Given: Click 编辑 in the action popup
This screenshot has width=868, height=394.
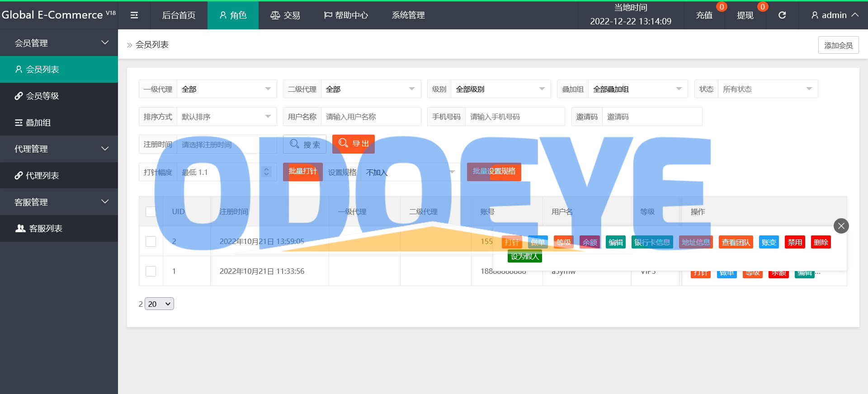Looking at the screenshot, I should pyautogui.click(x=616, y=242).
